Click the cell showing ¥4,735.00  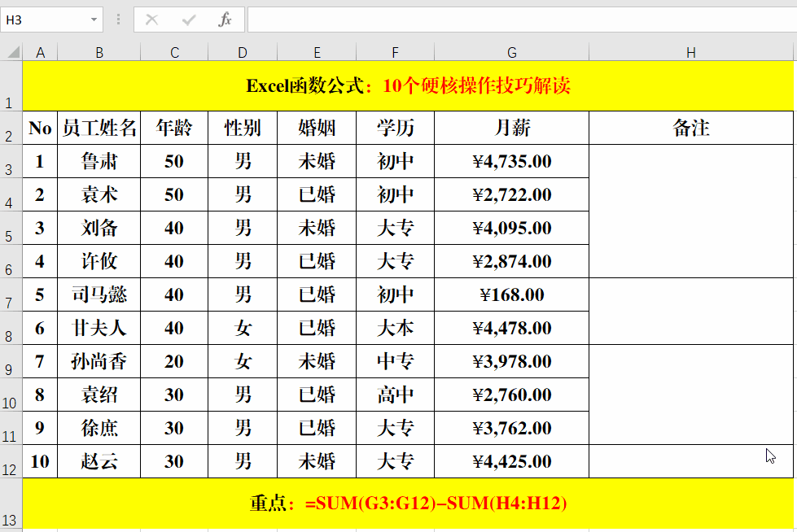coord(511,161)
